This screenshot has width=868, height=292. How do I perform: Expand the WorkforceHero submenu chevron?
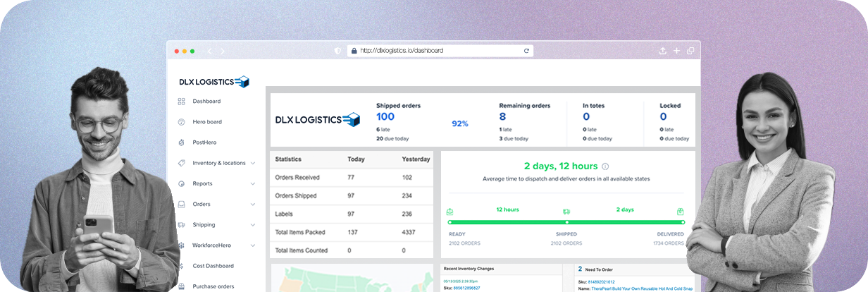tap(253, 245)
